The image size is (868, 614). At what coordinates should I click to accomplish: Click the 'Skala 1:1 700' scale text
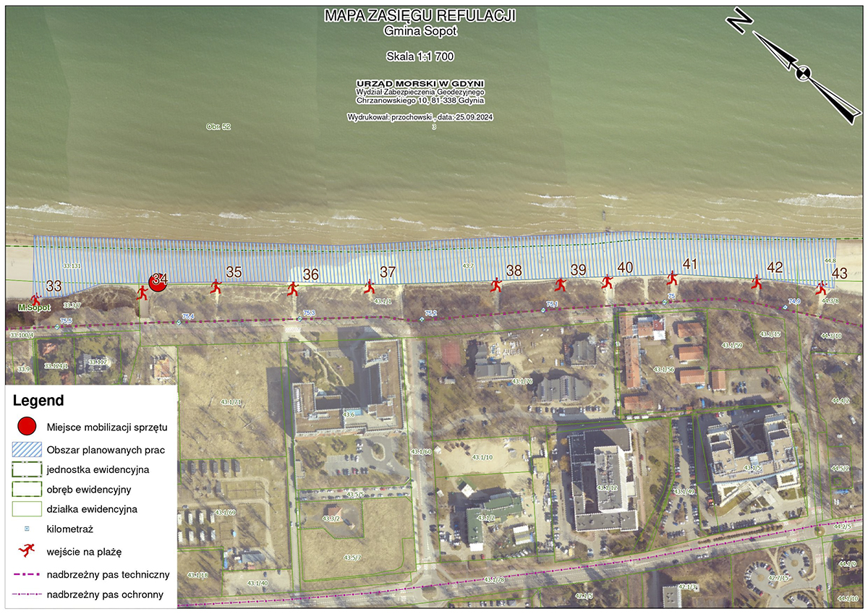pyautogui.click(x=420, y=56)
